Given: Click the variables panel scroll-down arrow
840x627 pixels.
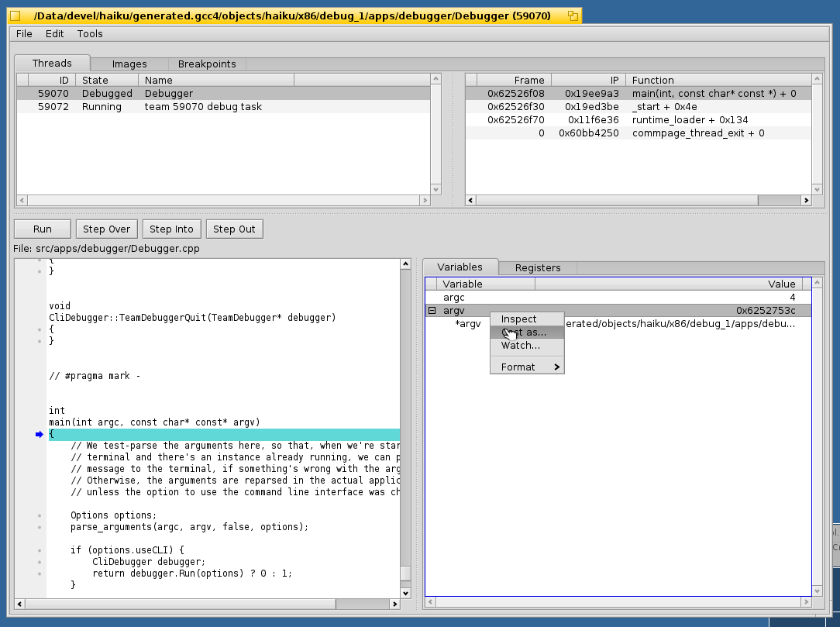Looking at the screenshot, I should tap(817, 591).
